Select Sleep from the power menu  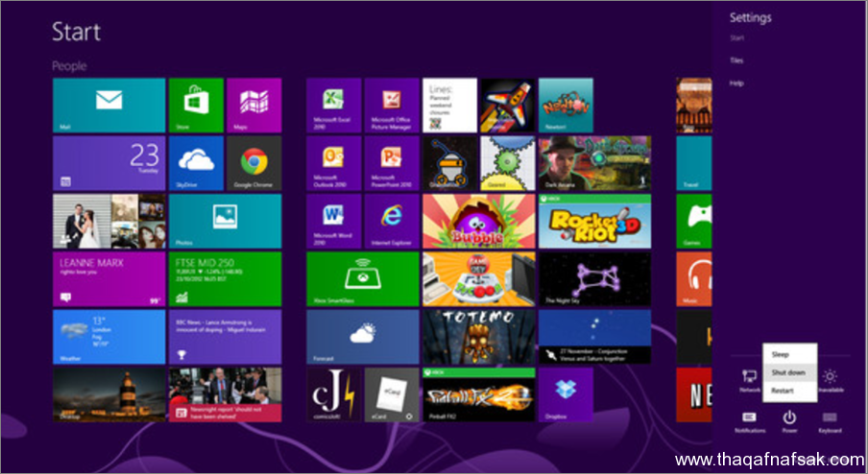(x=789, y=354)
